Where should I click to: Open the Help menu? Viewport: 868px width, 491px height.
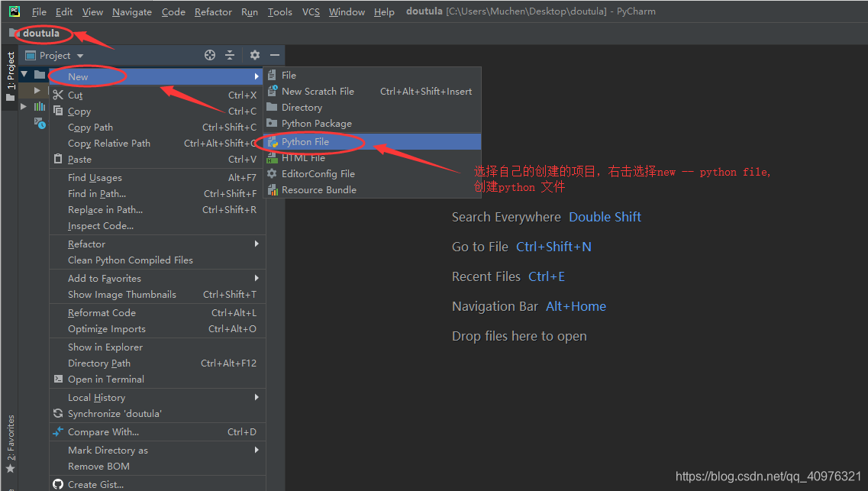[384, 11]
